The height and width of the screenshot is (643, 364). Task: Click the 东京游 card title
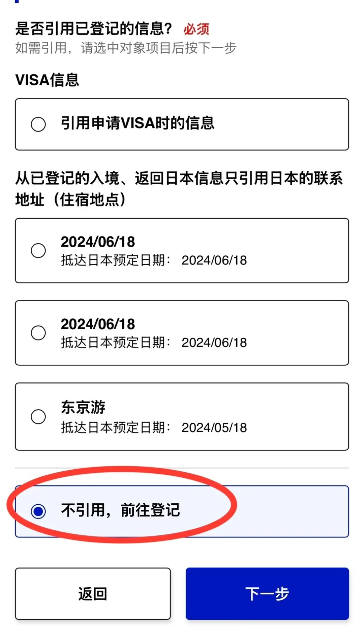point(83,407)
